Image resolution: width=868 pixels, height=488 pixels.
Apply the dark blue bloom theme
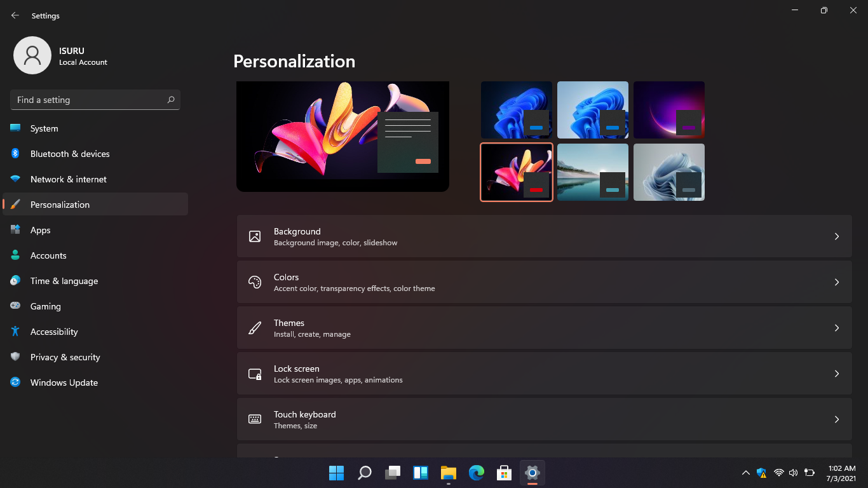pyautogui.click(x=517, y=110)
